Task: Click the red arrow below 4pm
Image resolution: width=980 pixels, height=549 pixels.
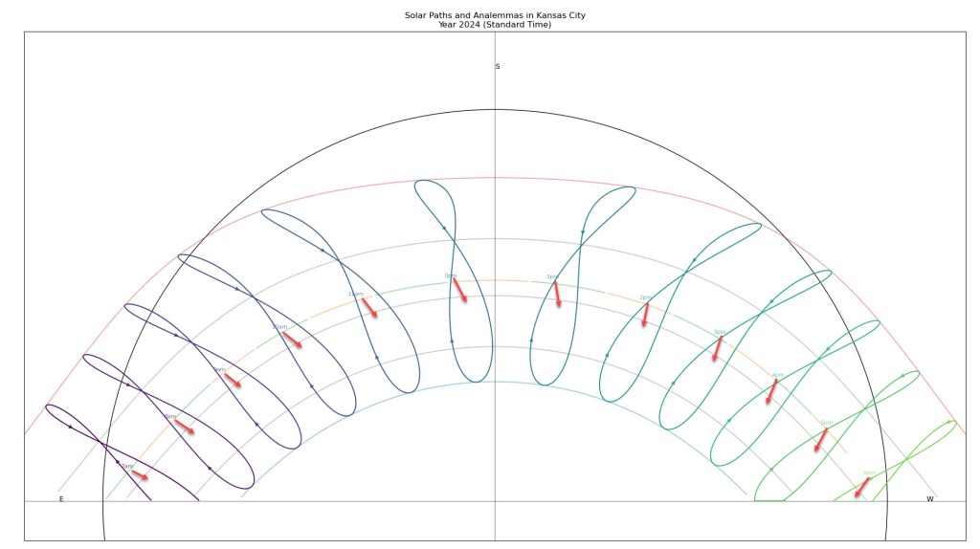Action: pyautogui.click(x=771, y=391)
